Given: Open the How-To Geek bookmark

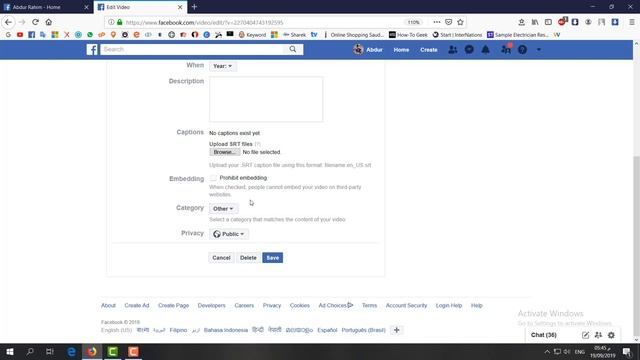Looking at the screenshot, I should 408,35.
